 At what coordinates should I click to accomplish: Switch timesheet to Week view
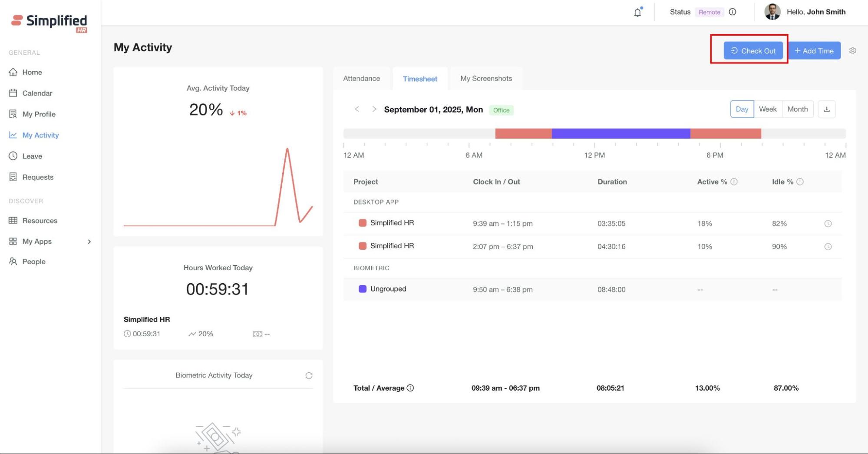(x=767, y=109)
